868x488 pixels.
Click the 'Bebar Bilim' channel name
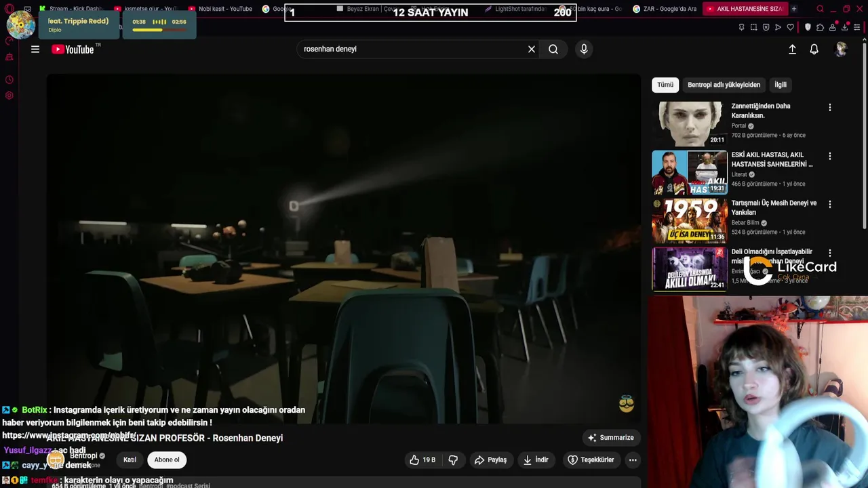pos(745,223)
